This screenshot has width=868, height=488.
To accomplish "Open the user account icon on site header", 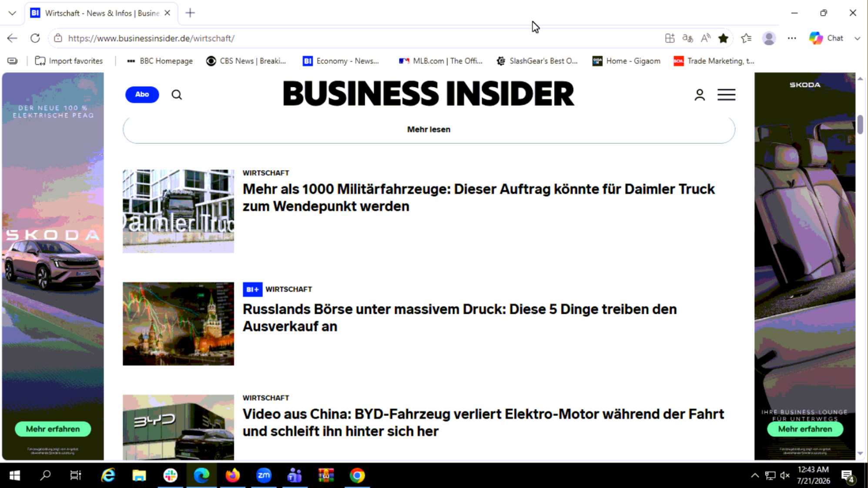I will point(700,94).
